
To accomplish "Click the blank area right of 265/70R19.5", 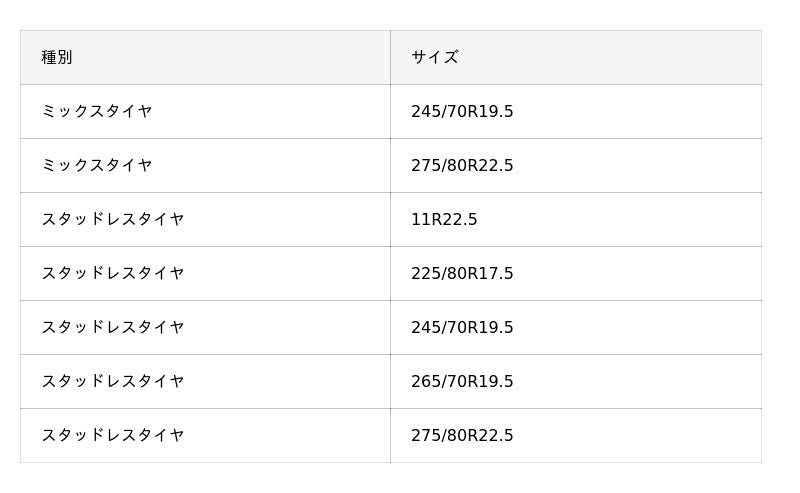I will click(x=637, y=381).
